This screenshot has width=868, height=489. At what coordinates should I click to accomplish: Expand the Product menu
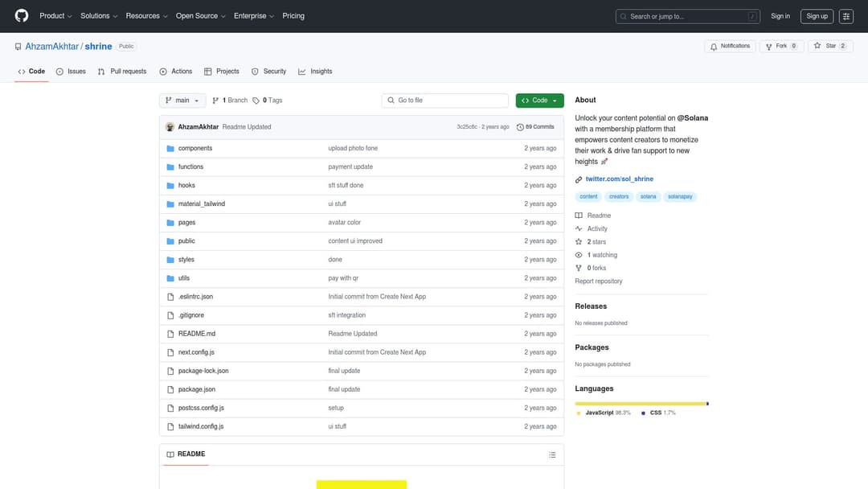click(55, 16)
